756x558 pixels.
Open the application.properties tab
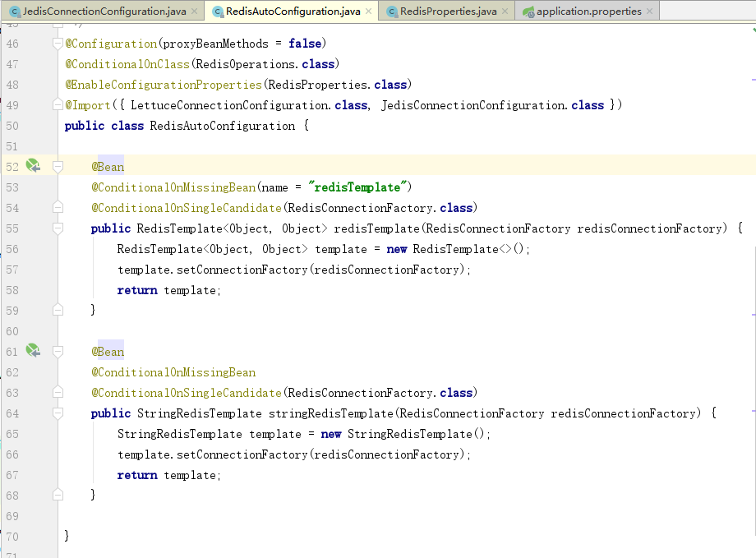point(588,11)
